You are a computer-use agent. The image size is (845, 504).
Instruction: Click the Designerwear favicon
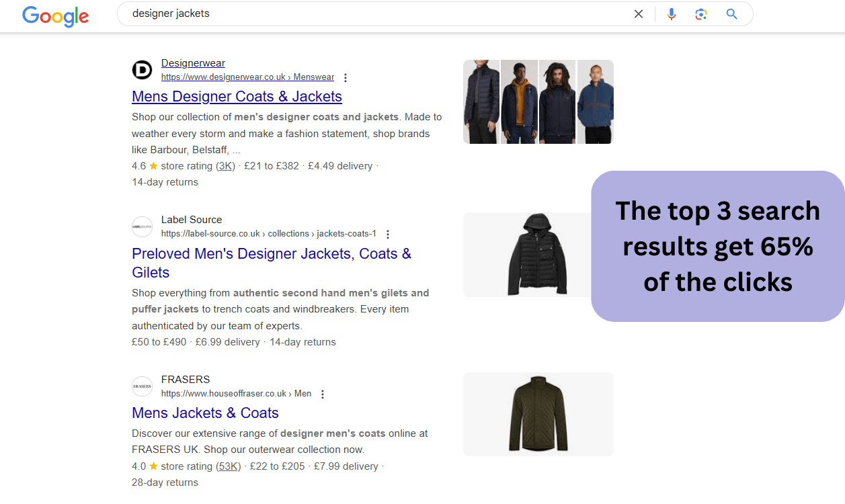click(x=142, y=70)
